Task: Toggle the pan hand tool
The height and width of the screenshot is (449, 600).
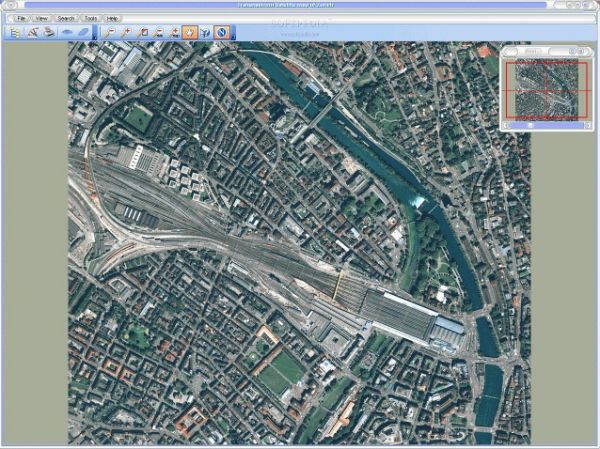Action: [x=189, y=33]
